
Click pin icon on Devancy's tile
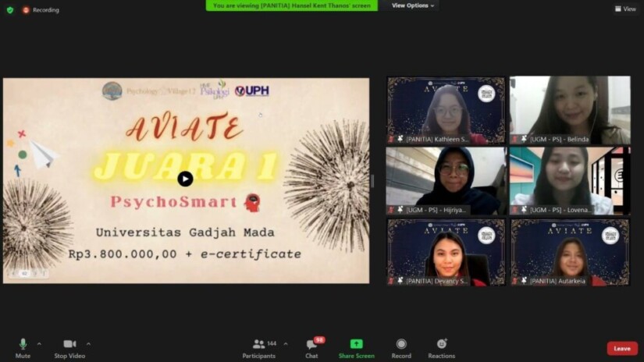pyautogui.click(x=400, y=281)
